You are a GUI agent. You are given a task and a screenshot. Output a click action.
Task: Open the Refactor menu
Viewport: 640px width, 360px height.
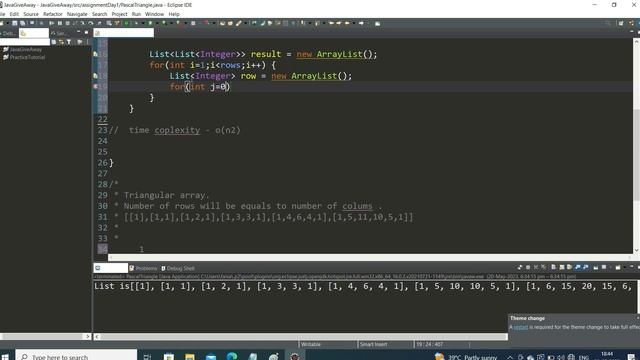pyautogui.click(x=53, y=14)
